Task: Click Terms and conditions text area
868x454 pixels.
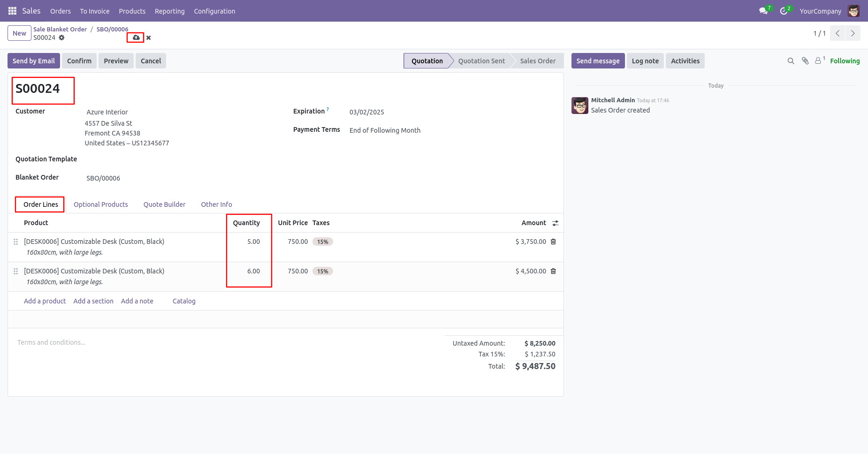Action: point(225,342)
